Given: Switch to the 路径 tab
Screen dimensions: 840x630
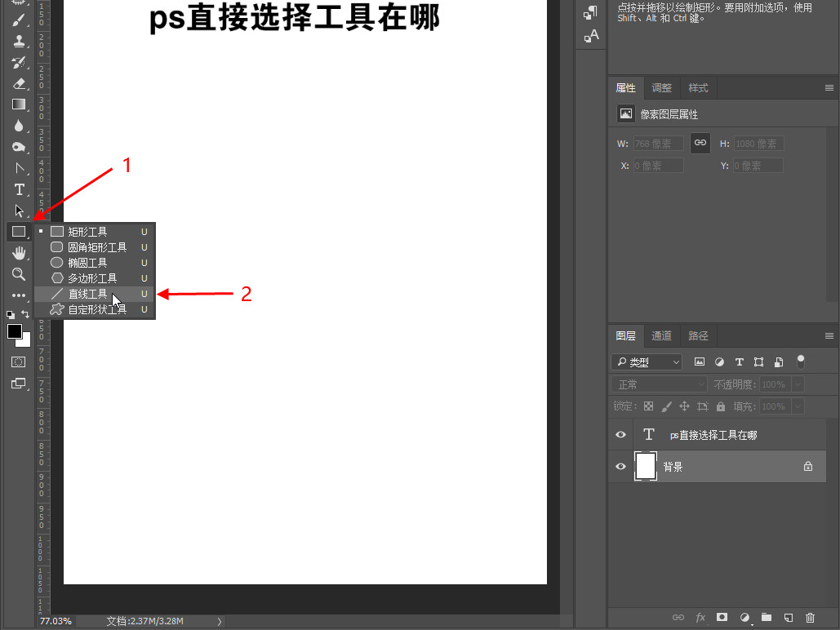Looking at the screenshot, I should tap(698, 336).
